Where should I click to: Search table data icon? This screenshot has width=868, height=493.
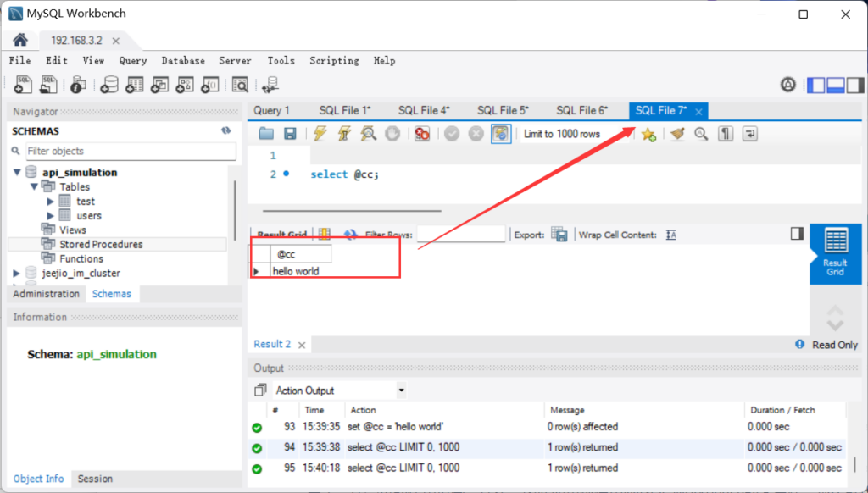(240, 85)
